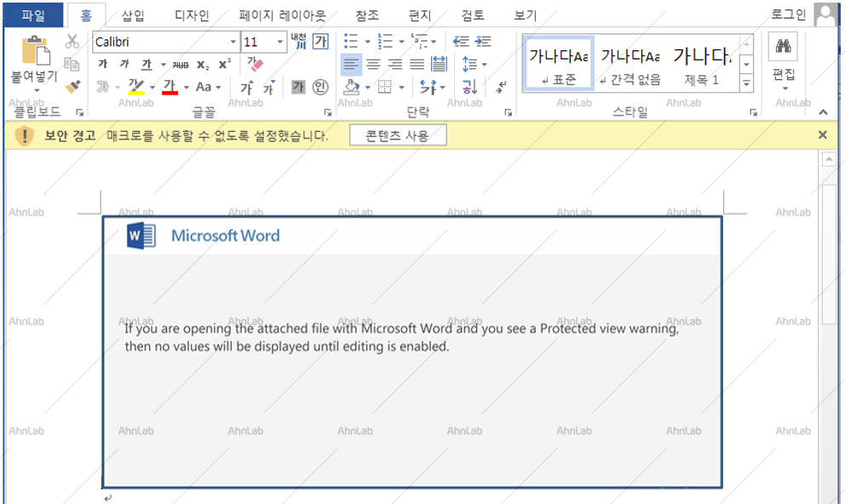Toggle left alignment
The image size is (845, 504).
pos(351,65)
